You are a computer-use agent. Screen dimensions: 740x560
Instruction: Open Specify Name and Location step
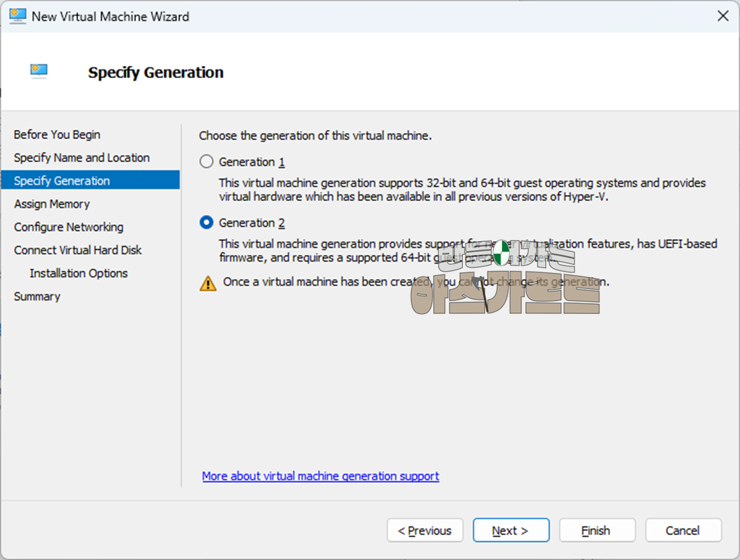click(81, 157)
